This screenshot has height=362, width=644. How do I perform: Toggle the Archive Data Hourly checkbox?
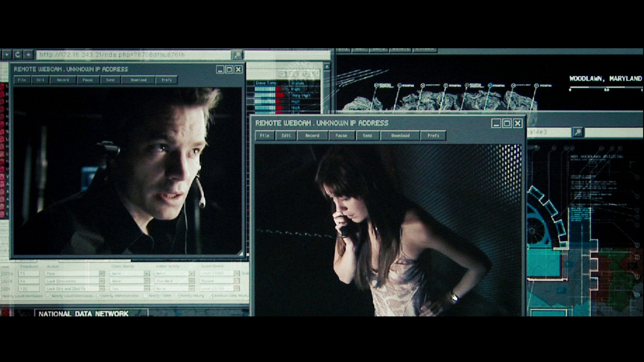click(211, 296)
